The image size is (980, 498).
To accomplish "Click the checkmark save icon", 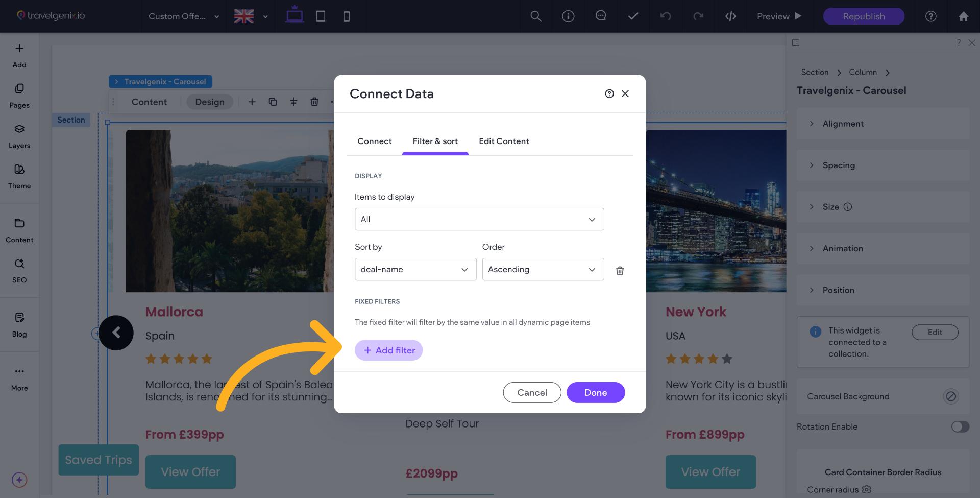I will point(633,16).
